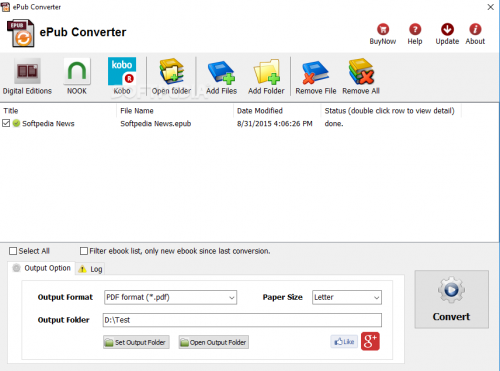500x371 pixels.
Task: Select the Kobo toolbar icon
Action: tap(122, 71)
